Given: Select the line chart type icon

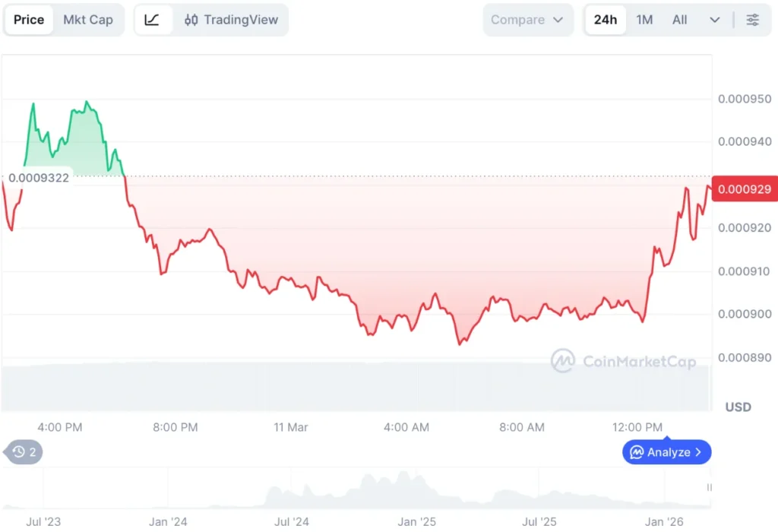Looking at the screenshot, I should click(x=153, y=20).
